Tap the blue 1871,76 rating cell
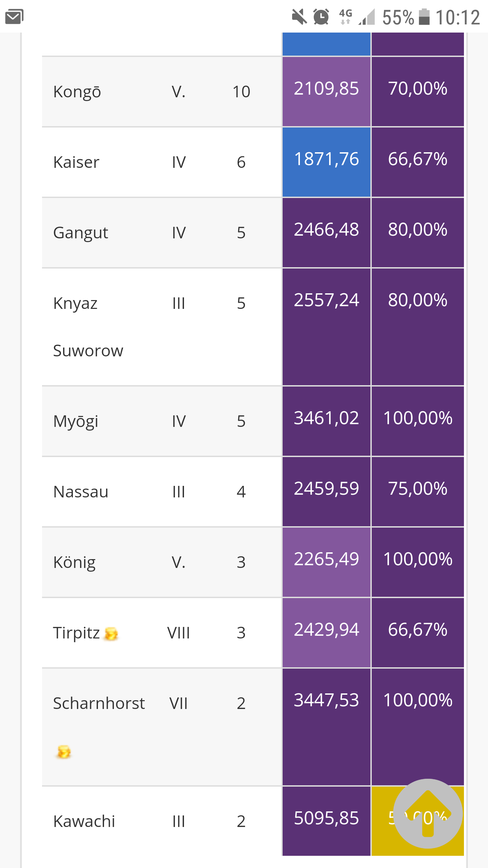Image resolution: width=488 pixels, height=868 pixels. 326,162
